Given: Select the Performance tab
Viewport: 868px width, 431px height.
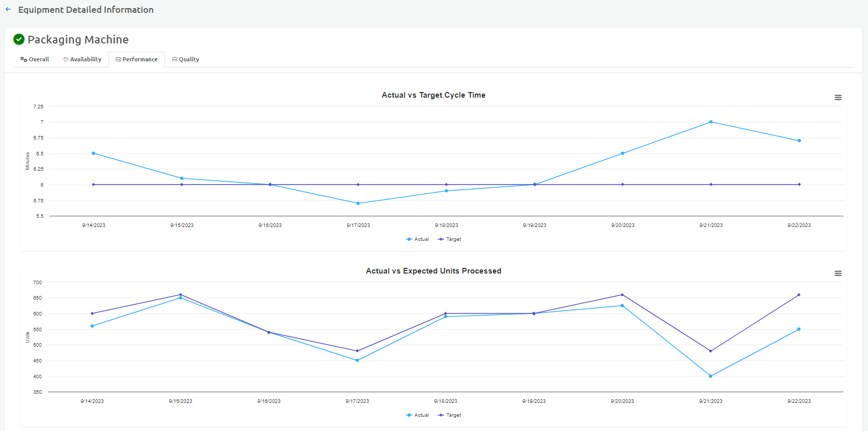Looking at the screenshot, I should (136, 59).
